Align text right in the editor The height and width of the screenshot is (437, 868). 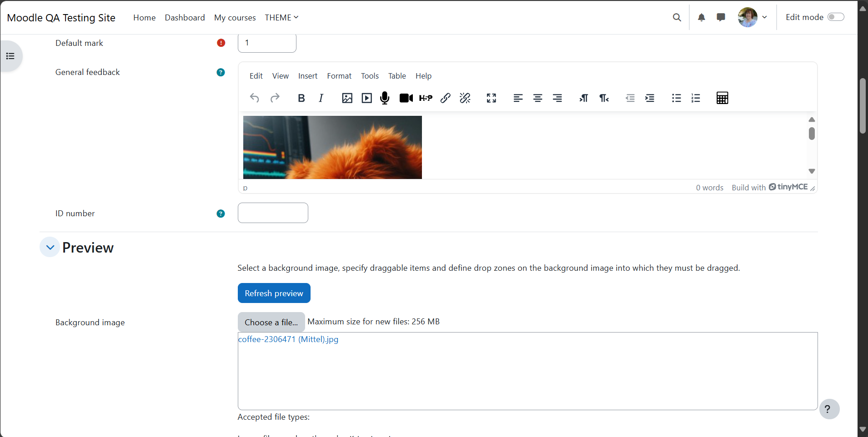(557, 98)
